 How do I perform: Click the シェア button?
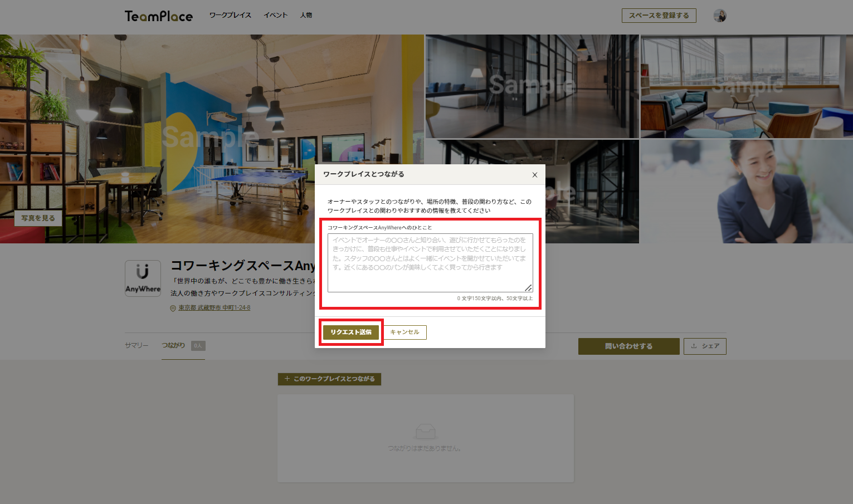705,346
